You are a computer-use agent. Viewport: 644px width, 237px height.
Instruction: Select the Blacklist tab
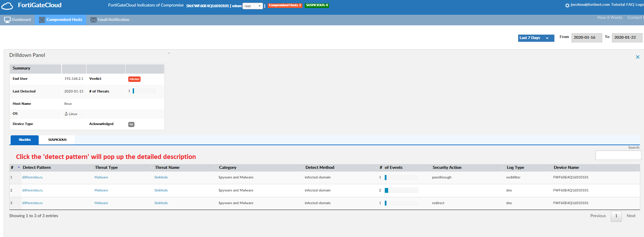(25, 140)
